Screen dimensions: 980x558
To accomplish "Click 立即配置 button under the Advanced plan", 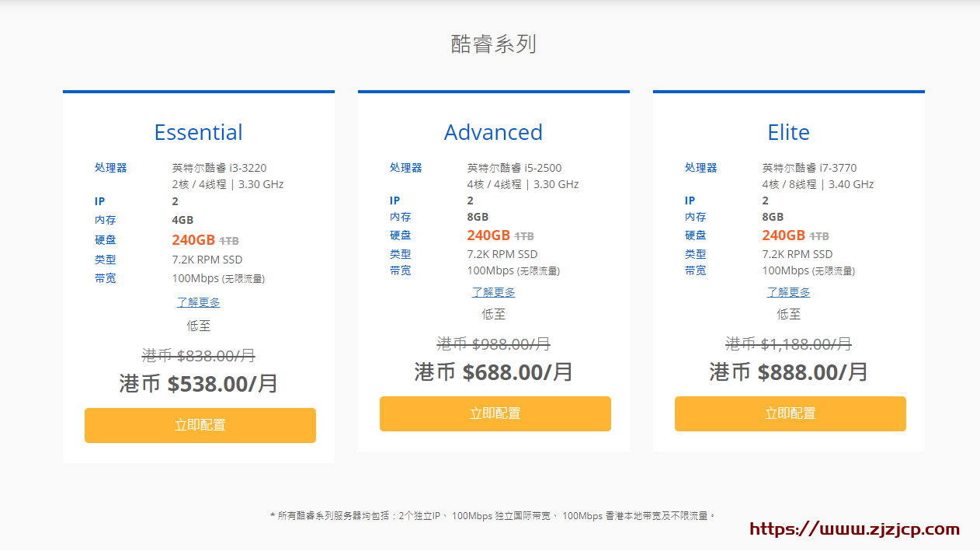I will pyautogui.click(x=495, y=413).
